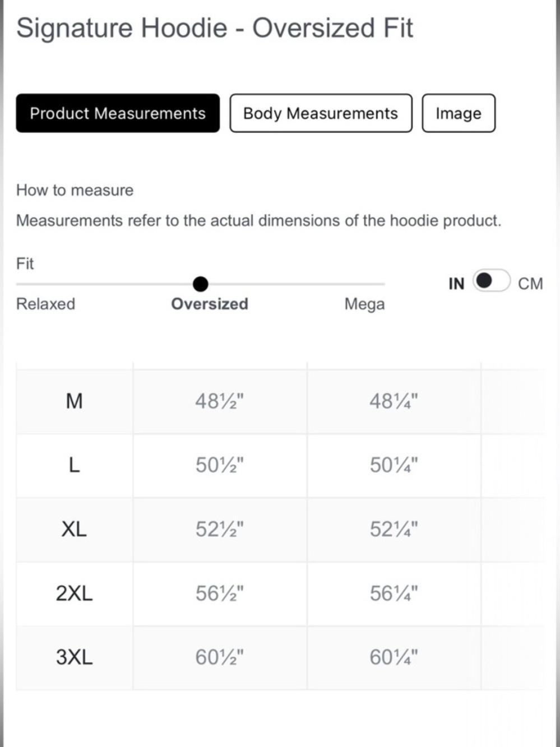The width and height of the screenshot is (560, 747).
Task: Click the 52½" measurement cell
Action: [220, 529]
